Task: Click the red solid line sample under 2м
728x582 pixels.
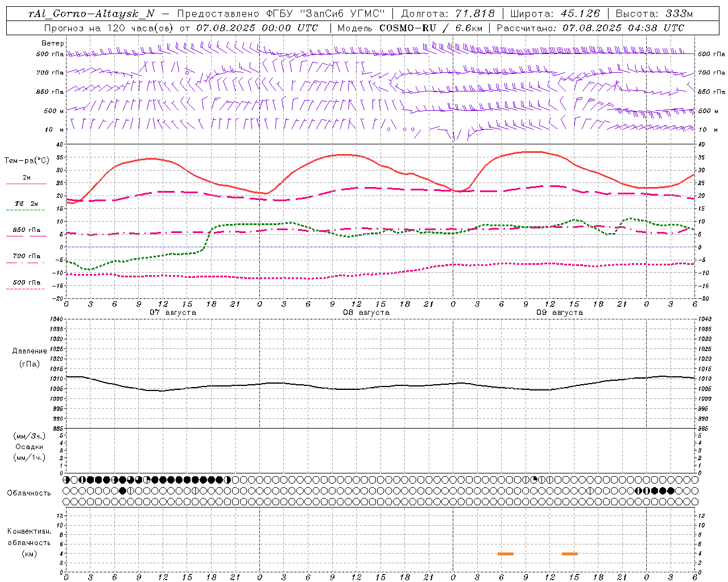Action: (26, 184)
